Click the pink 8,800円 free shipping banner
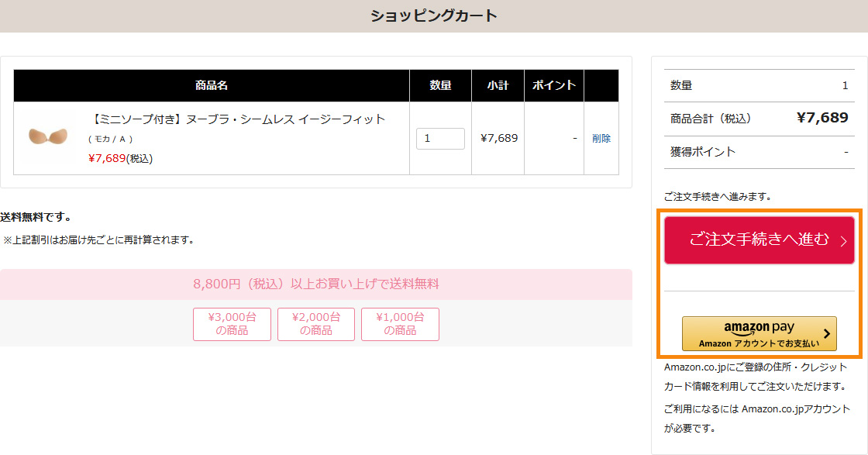868x455 pixels. [316, 284]
